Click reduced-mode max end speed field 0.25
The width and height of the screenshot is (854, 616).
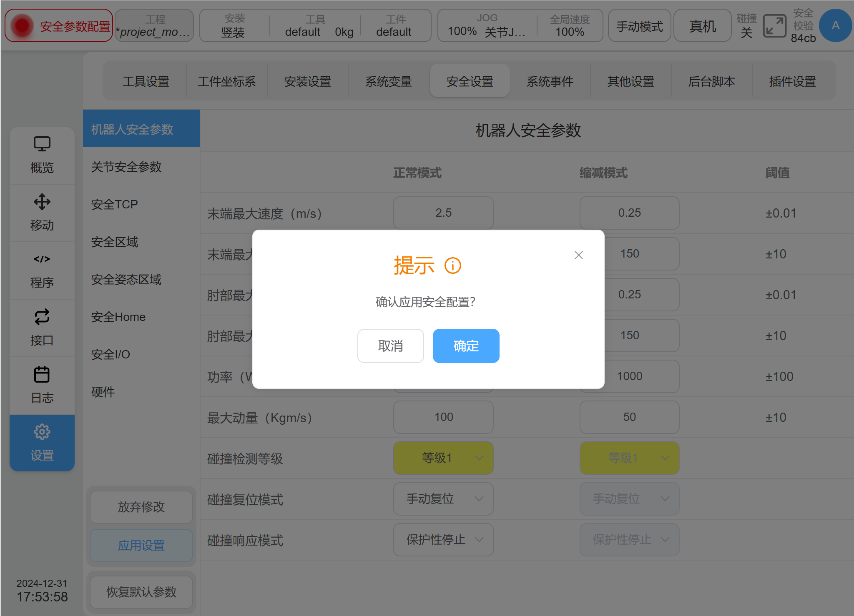coord(629,213)
